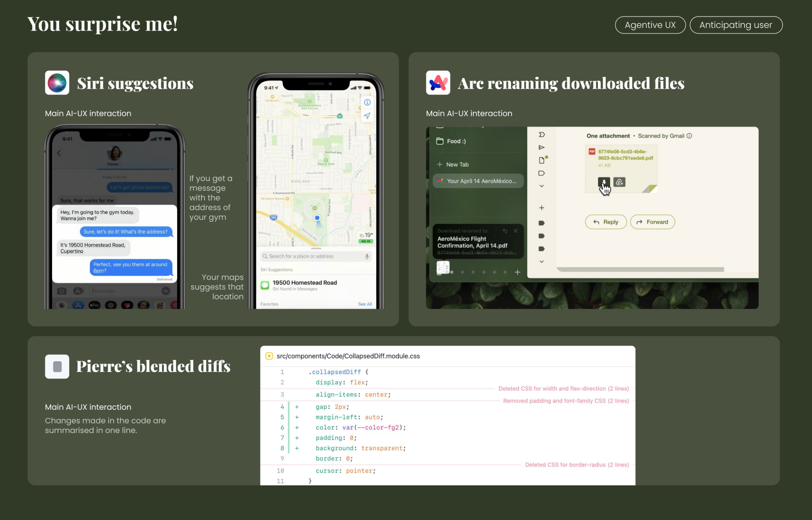Click the Gmail drafts page icon

click(542, 160)
